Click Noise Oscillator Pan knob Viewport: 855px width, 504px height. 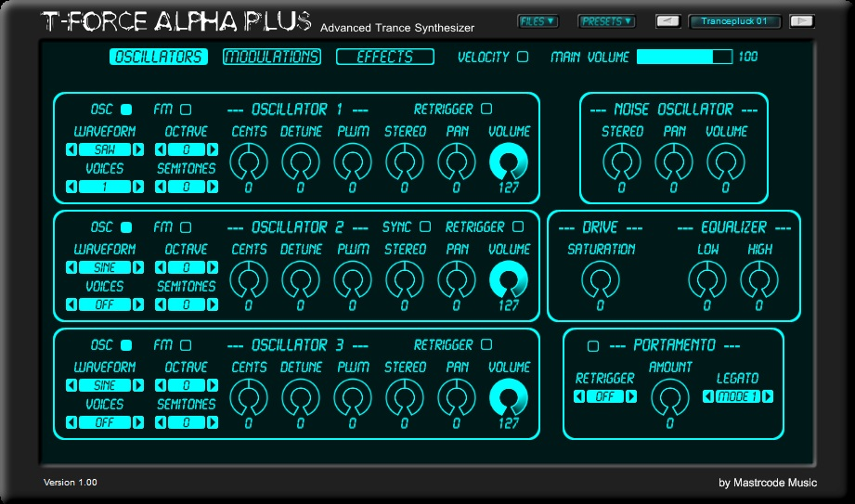pos(674,162)
